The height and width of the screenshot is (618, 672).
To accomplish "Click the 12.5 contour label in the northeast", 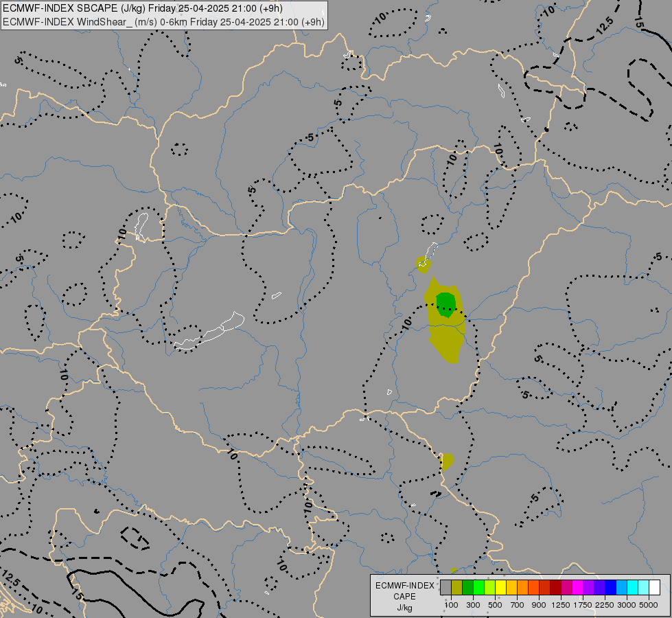I will pyautogui.click(x=605, y=25).
